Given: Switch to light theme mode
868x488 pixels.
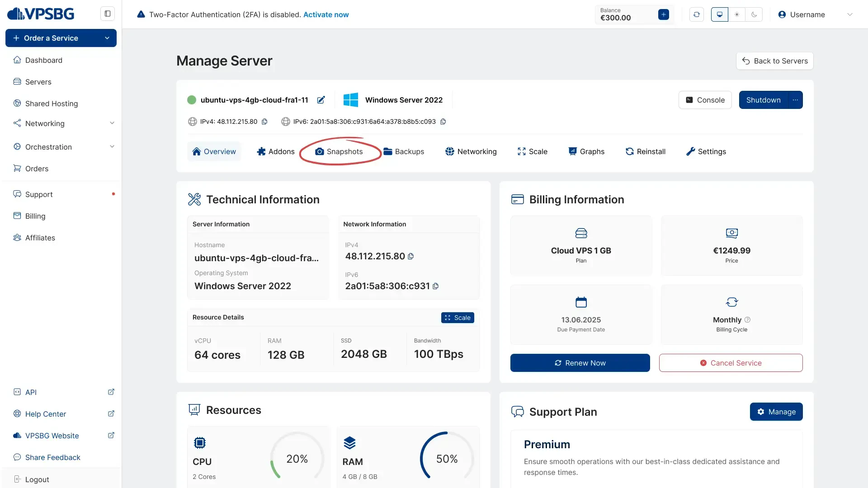Looking at the screenshot, I should [x=737, y=14].
